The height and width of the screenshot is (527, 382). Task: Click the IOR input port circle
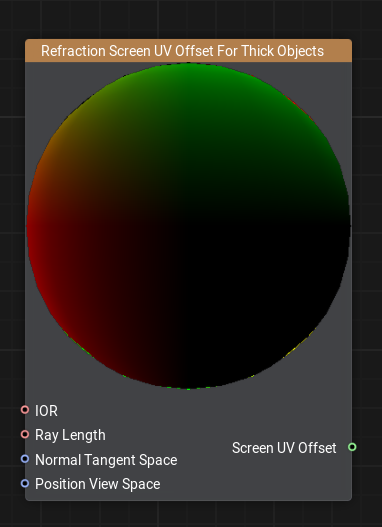25,410
